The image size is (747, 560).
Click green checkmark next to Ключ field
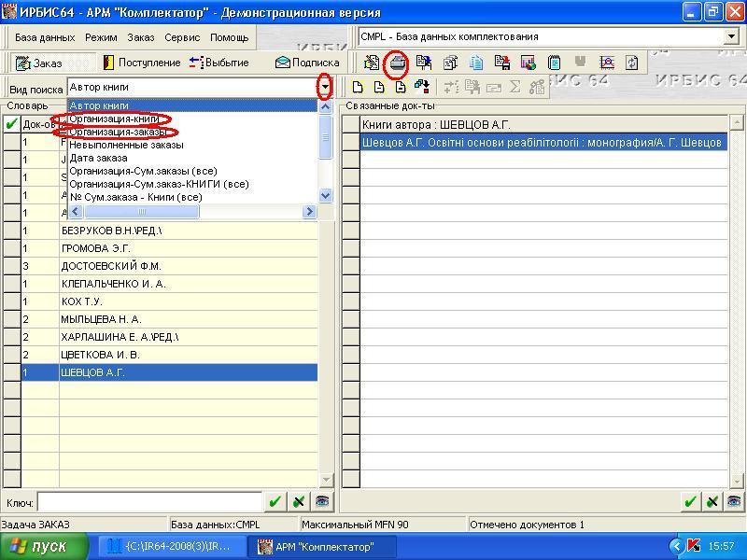tap(275, 501)
